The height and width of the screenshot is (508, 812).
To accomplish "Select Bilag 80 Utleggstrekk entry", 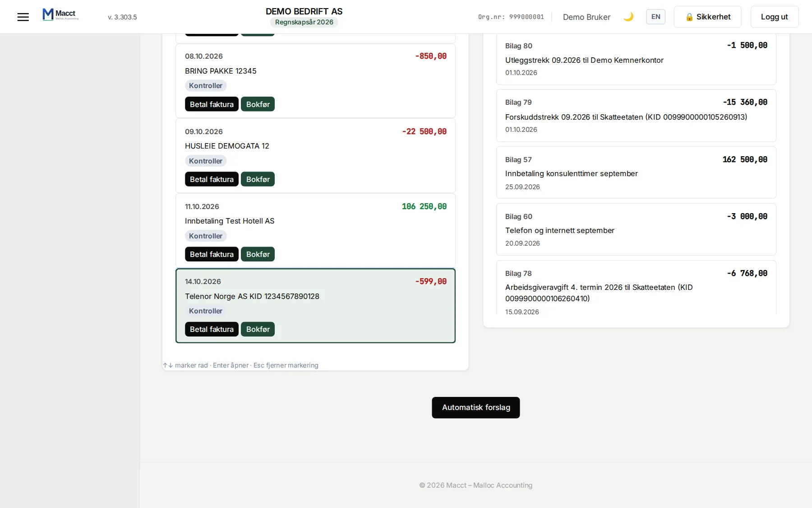I will (x=636, y=59).
